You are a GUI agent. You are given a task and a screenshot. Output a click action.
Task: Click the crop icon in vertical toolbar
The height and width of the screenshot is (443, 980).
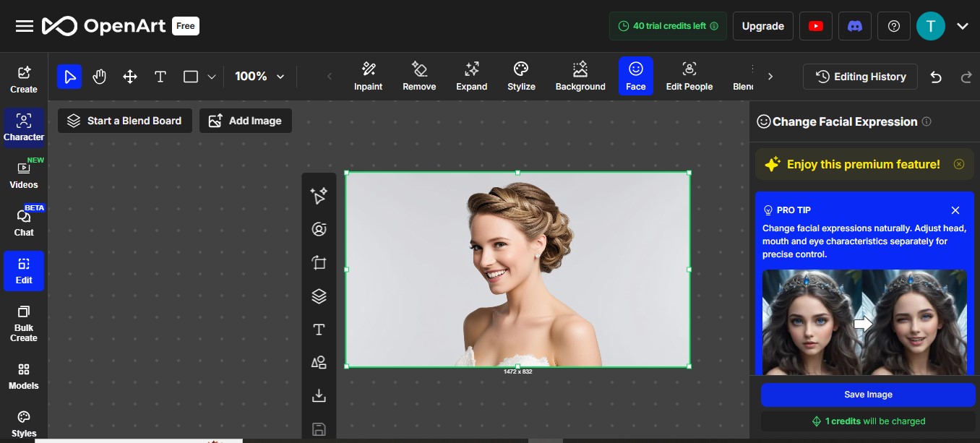click(x=319, y=263)
